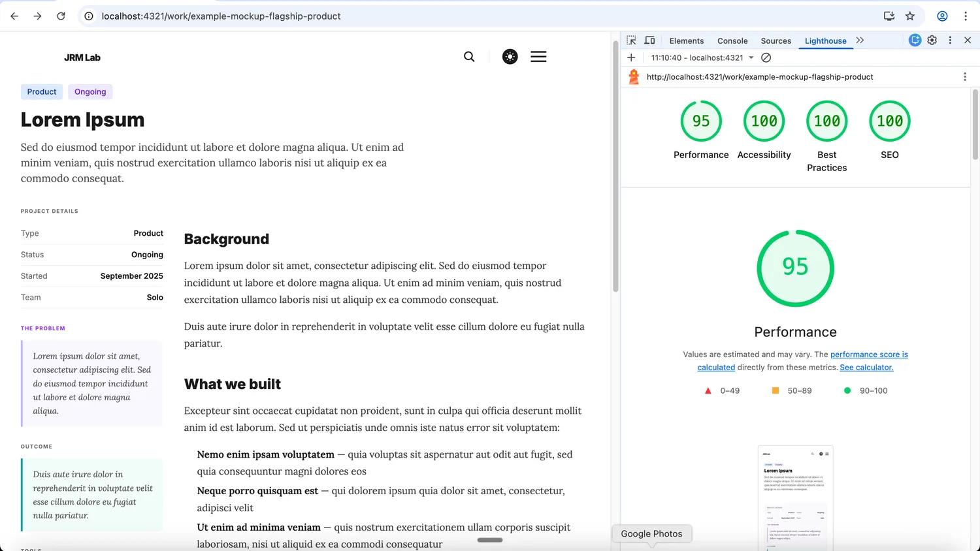Open DevTools customize three-dot menu
Image resolution: width=980 pixels, height=551 pixels.
pyautogui.click(x=950, y=40)
